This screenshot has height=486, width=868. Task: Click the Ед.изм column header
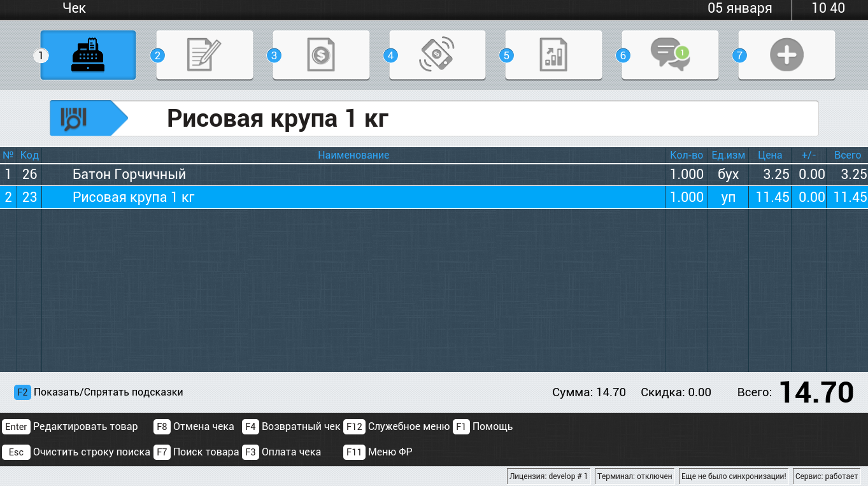(729, 155)
